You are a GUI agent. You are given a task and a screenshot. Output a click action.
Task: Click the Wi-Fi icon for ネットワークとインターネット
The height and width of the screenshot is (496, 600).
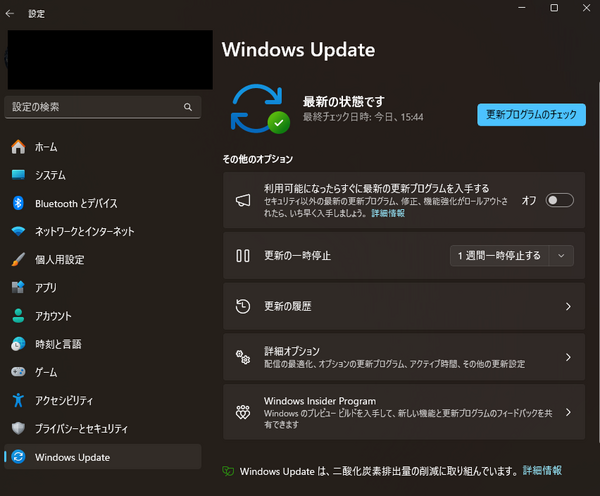click(x=18, y=232)
